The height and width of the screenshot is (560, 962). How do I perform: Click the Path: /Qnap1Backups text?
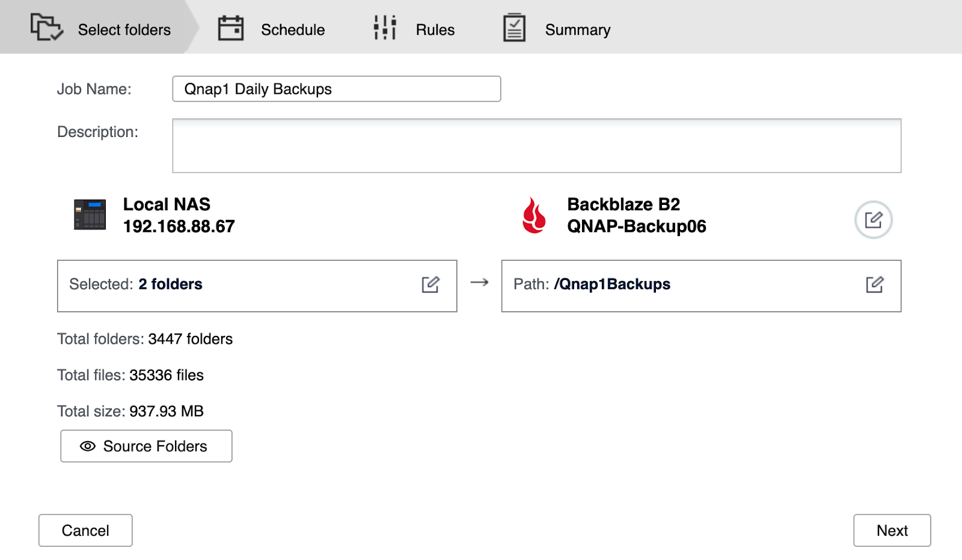pyautogui.click(x=592, y=284)
